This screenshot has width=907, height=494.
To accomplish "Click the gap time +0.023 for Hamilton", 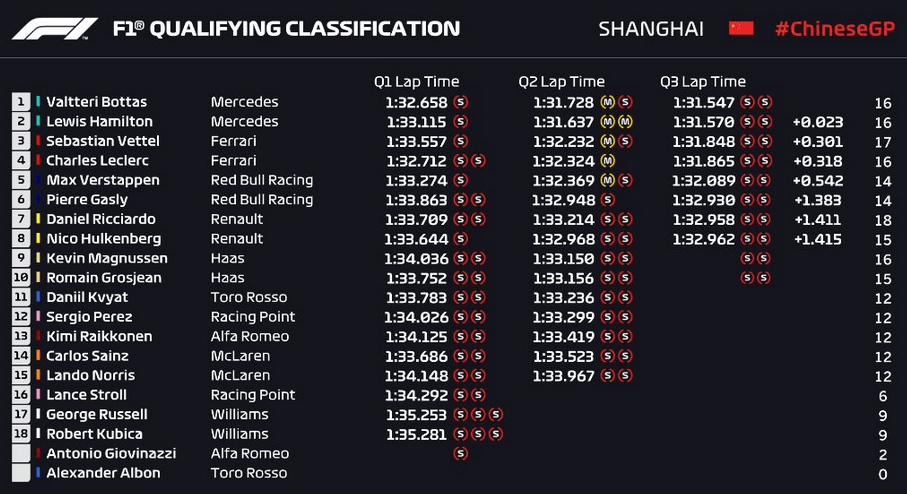I will pos(818,122).
